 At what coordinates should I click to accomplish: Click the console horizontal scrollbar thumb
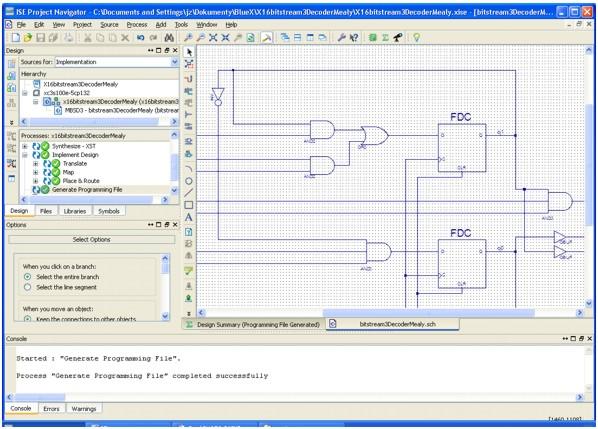(40, 397)
